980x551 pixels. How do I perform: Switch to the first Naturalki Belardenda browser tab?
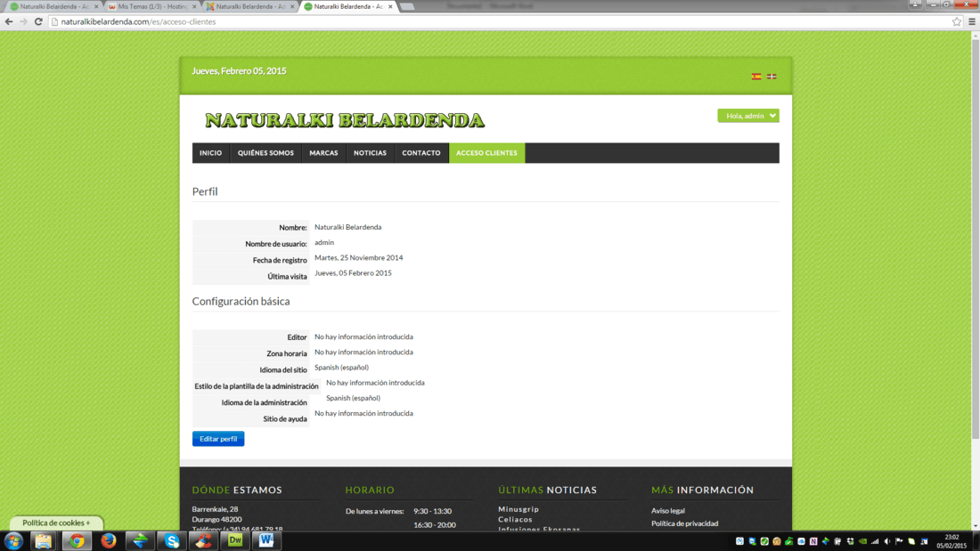click(x=53, y=6)
